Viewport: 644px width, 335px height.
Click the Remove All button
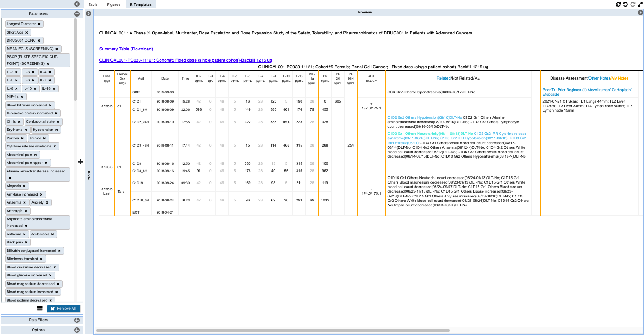pos(63,308)
